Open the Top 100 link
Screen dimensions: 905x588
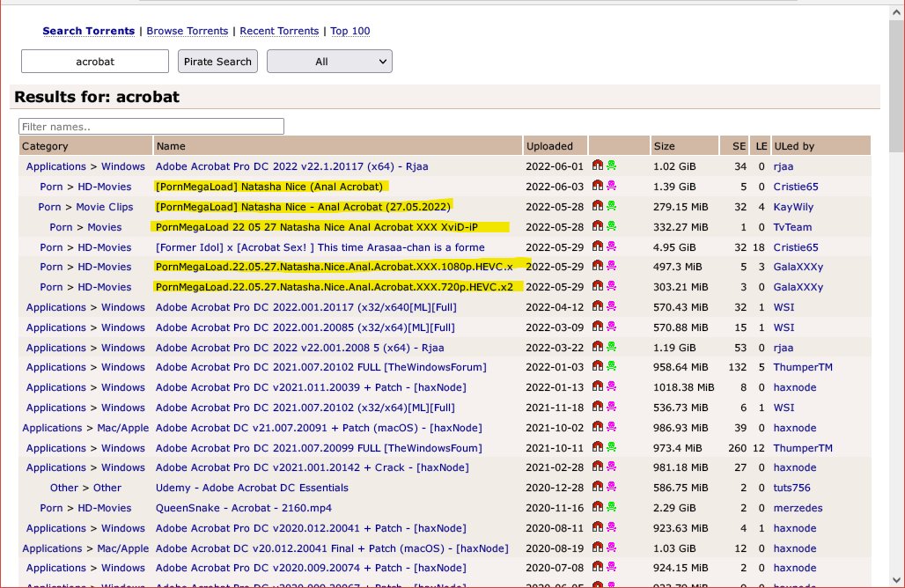coord(350,31)
